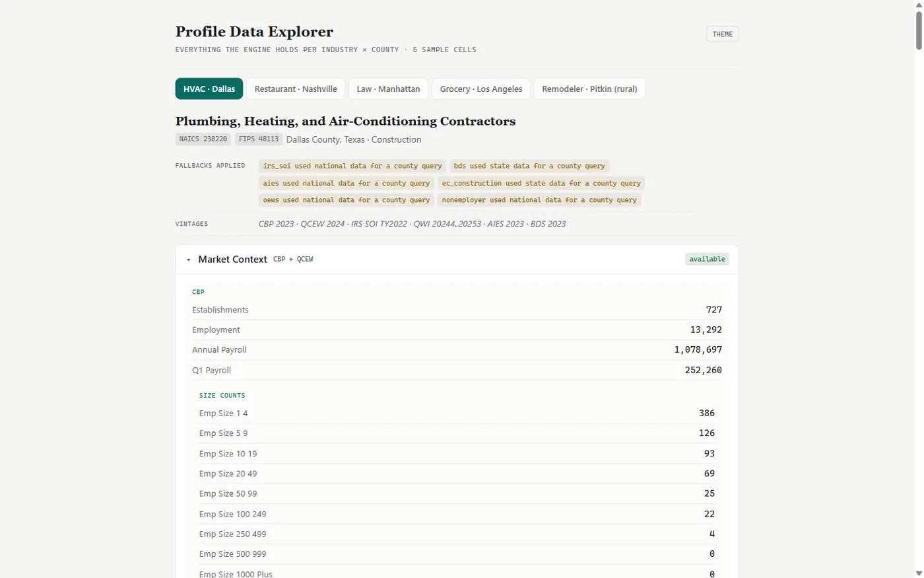This screenshot has height=578, width=924.
Task: Click the Emp Size 100 249 label
Action: coord(232,514)
